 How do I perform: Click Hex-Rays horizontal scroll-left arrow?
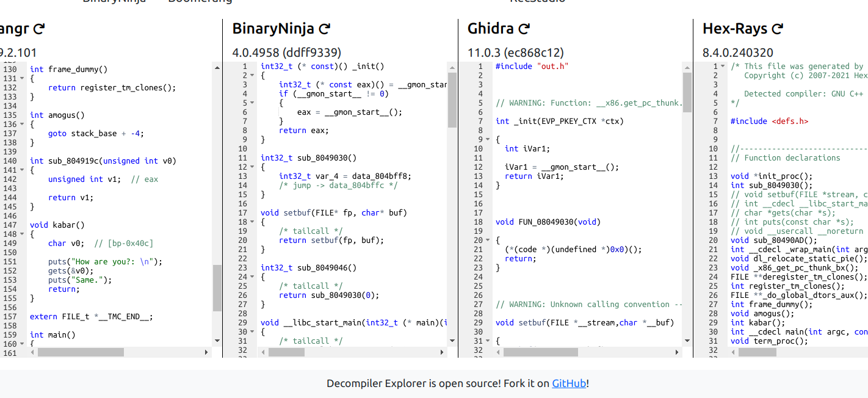pyautogui.click(x=733, y=352)
